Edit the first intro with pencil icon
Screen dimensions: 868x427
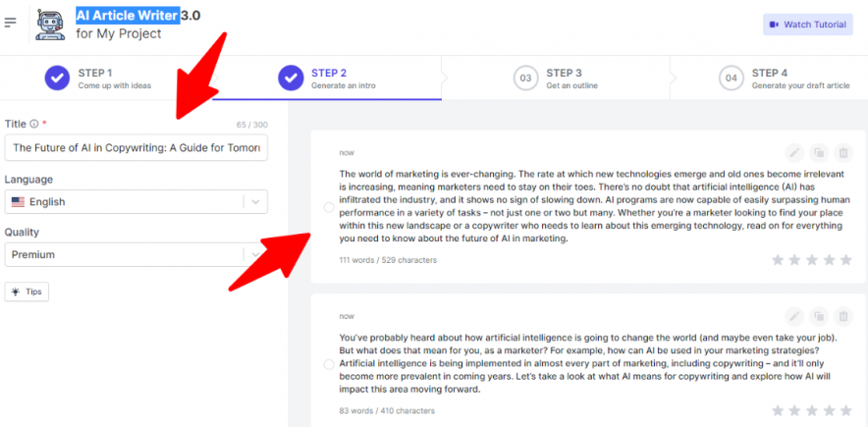click(x=794, y=152)
